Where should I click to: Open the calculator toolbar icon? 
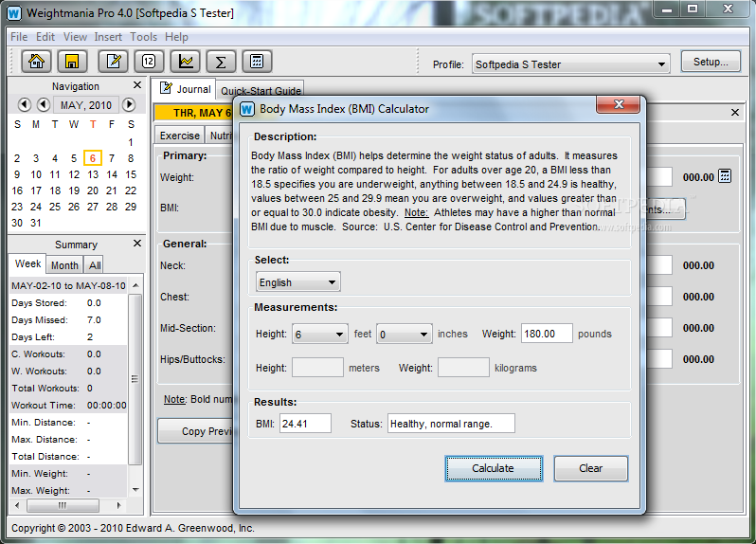(257, 62)
